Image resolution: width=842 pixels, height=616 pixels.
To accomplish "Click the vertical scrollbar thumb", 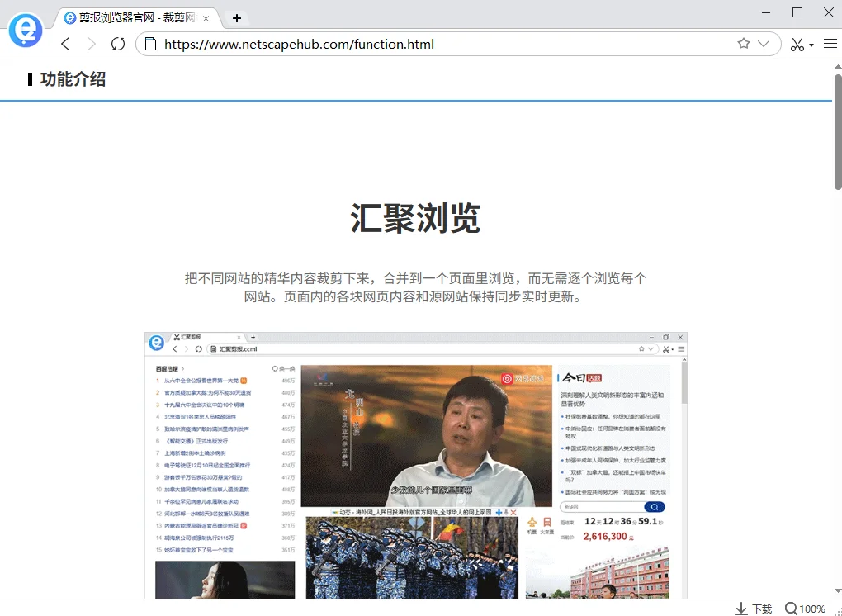I will (838, 132).
